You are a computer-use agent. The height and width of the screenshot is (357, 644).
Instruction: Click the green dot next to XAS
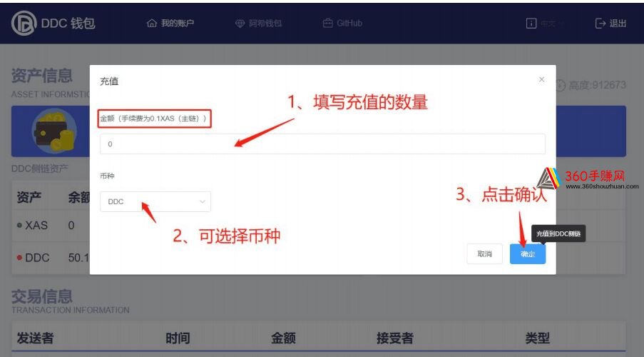coord(19,226)
